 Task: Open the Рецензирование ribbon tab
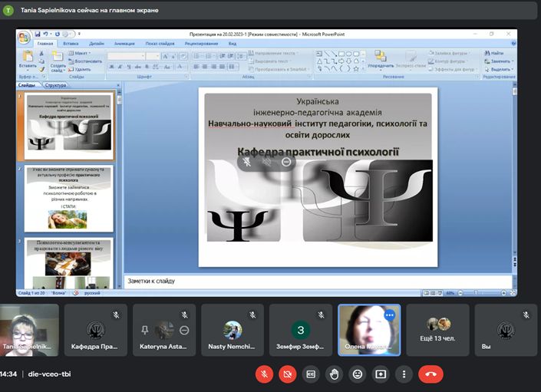pyautogui.click(x=201, y=44)
